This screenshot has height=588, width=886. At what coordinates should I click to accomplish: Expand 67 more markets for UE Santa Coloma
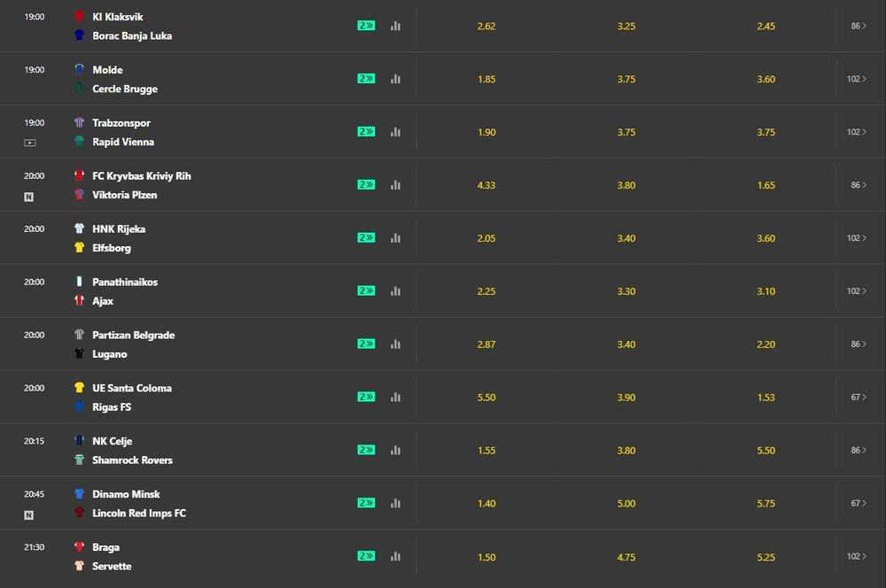pos(859,397)
